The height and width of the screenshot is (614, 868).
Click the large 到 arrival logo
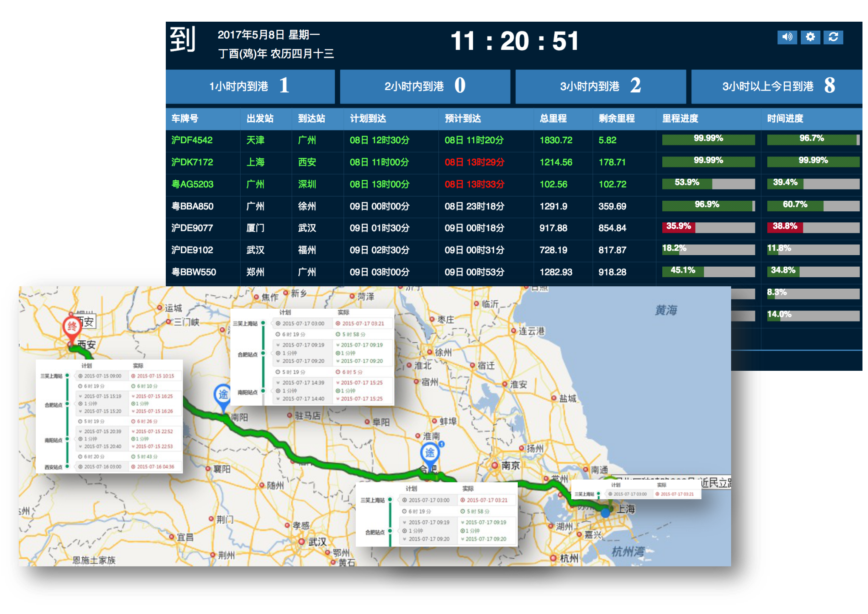[x=183, y=39]
